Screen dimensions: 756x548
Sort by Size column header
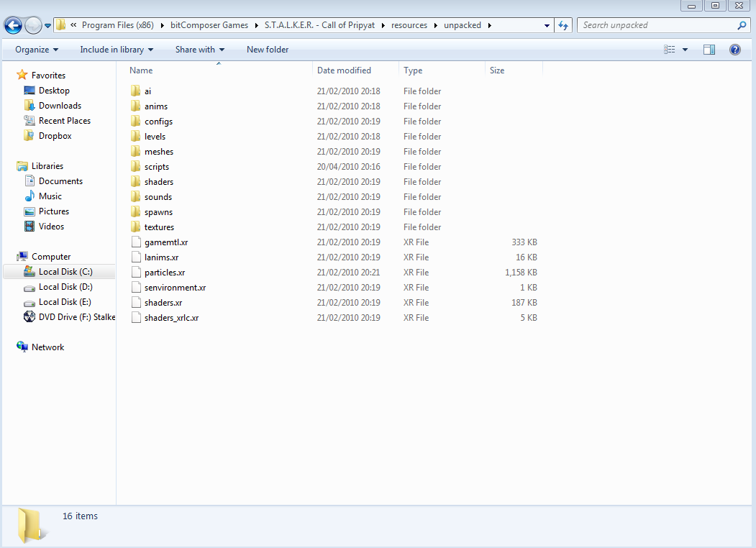click(x=497, y=70)
